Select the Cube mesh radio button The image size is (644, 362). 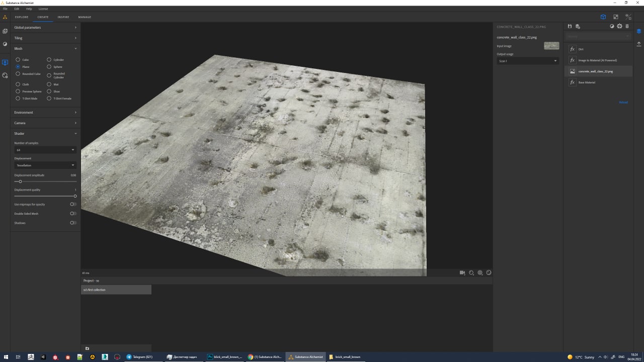[x=18, y=60]
